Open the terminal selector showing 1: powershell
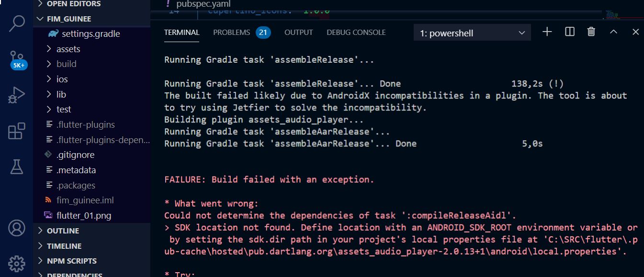Image resolution: width=644 pixels, height=277 pixels. coord(472,32)
